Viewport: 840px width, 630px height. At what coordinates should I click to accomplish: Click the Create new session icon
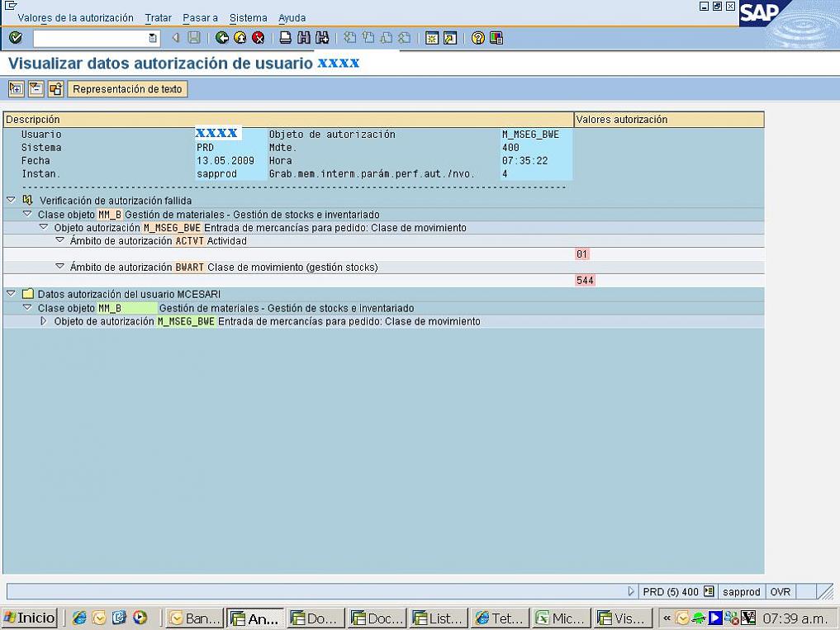click(x=431, y=38)
